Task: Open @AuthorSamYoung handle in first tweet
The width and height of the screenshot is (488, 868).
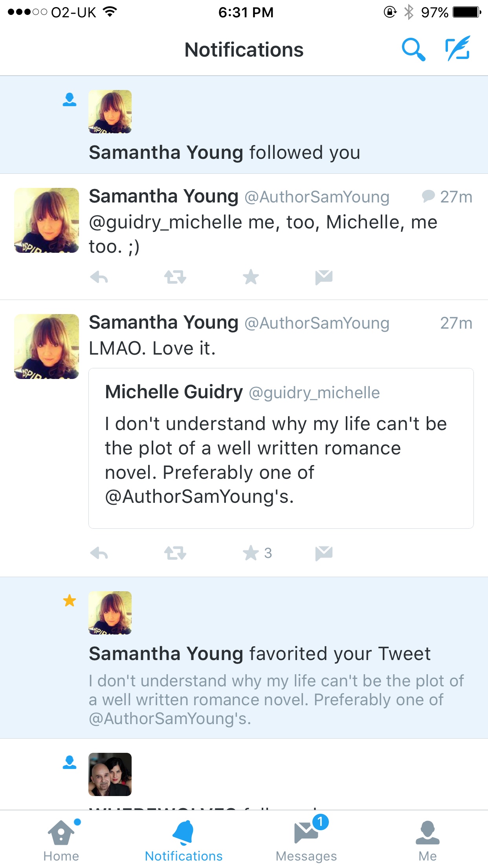Action: tap(317, 197)
